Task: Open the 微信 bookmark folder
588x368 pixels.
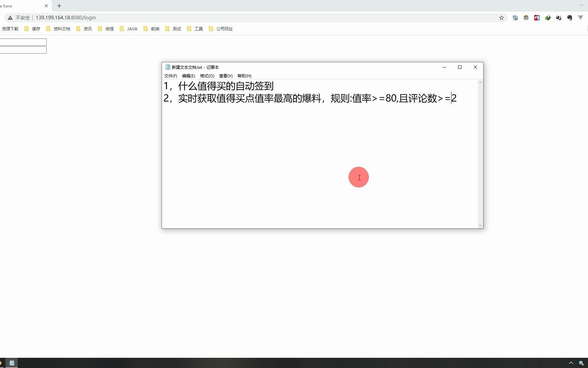Action: coord(106,29)
